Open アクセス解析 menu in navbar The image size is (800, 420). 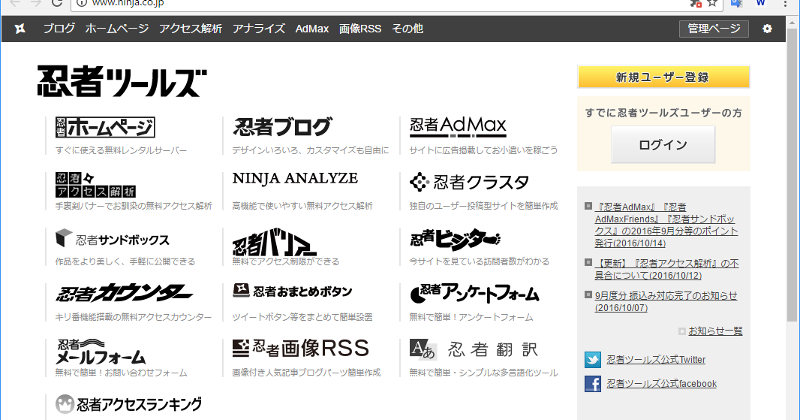point(190,29)
